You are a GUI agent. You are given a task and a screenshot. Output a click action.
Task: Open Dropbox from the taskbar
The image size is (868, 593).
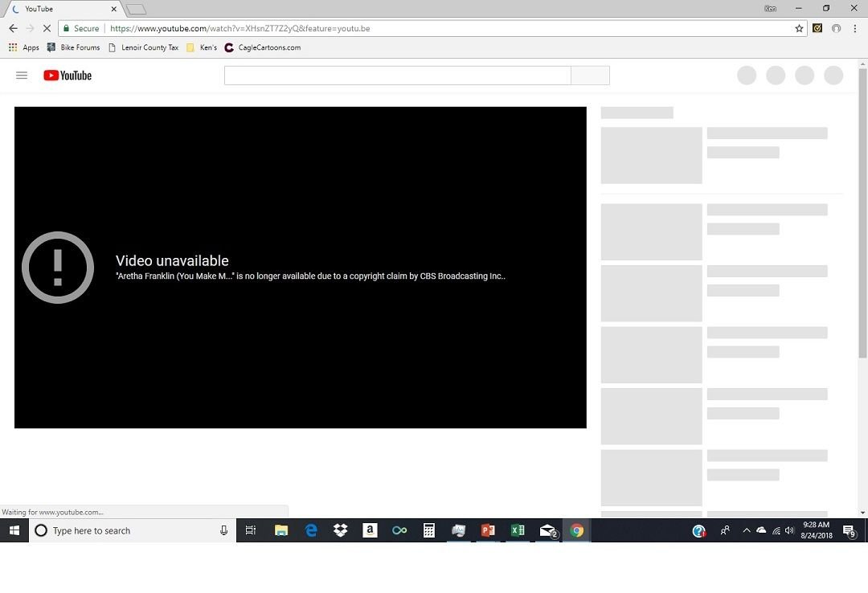click(341, 530)
